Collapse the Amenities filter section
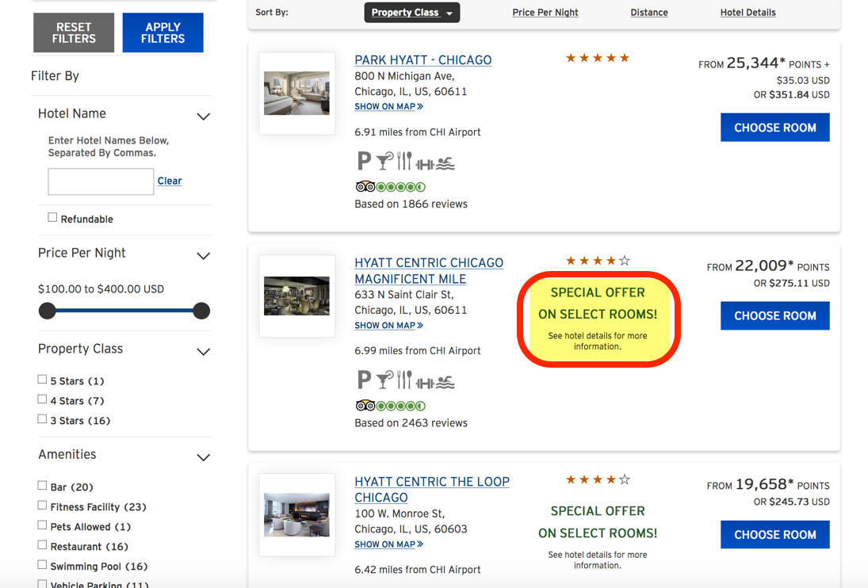This screenshot has height=588, width=868. tap(203, 457)
